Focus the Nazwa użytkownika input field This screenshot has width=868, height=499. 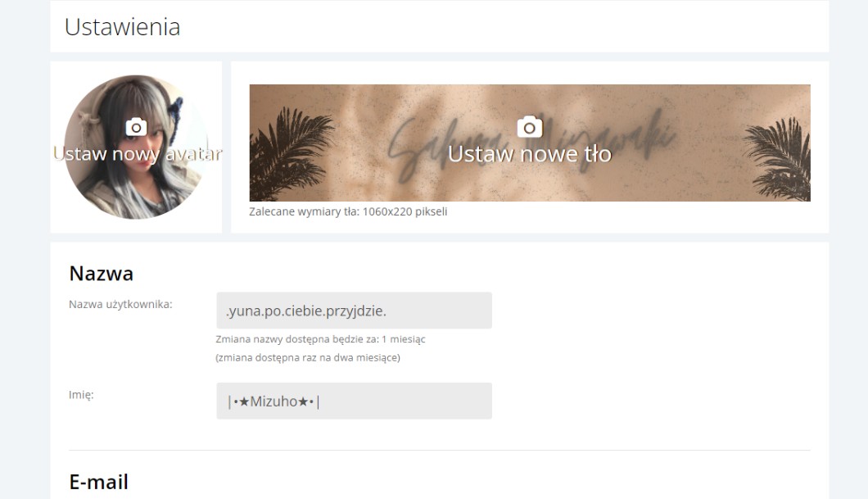pos(355,311)
